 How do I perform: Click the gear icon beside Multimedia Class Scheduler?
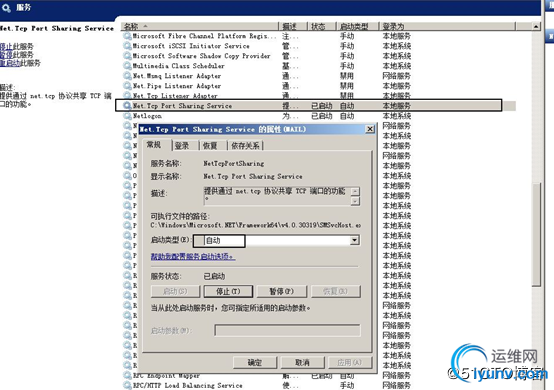pyautogui.click(x=127, y=66)
